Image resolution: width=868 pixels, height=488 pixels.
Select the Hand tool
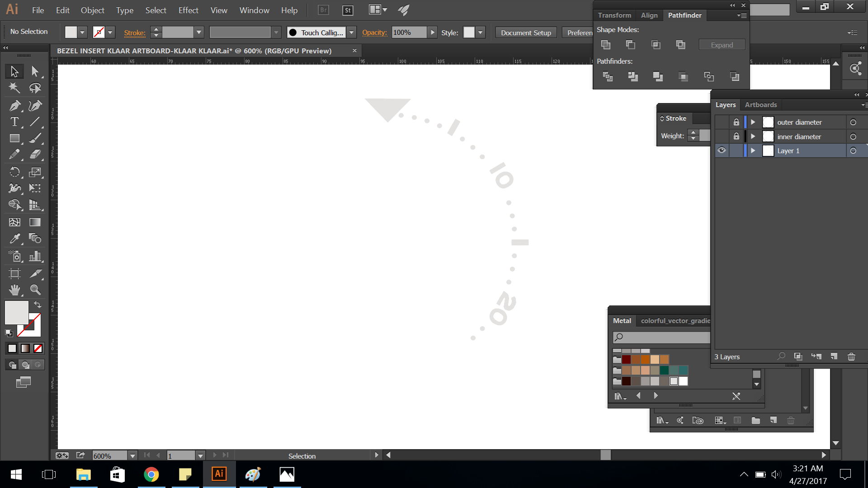[x=14, y=290]
